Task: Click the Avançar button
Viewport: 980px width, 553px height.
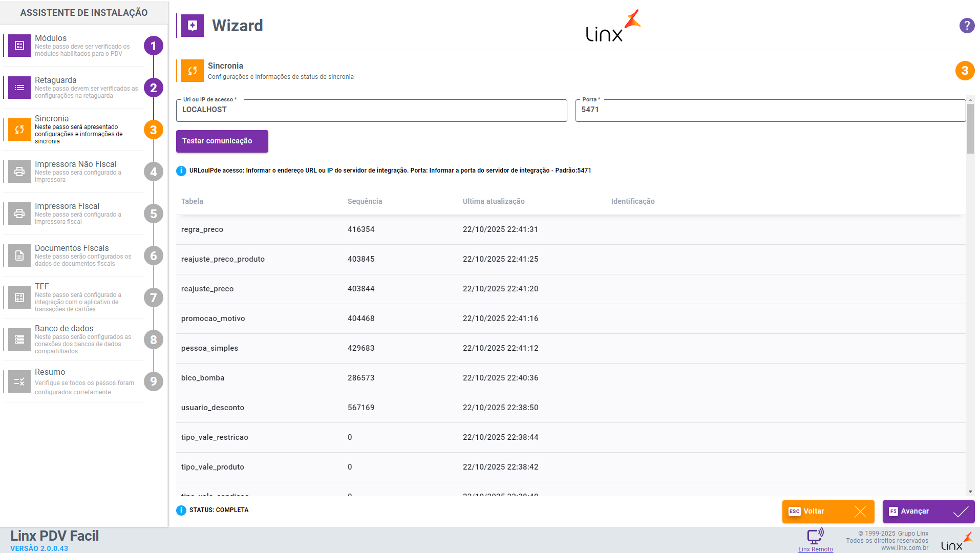Action: [928, 512]
